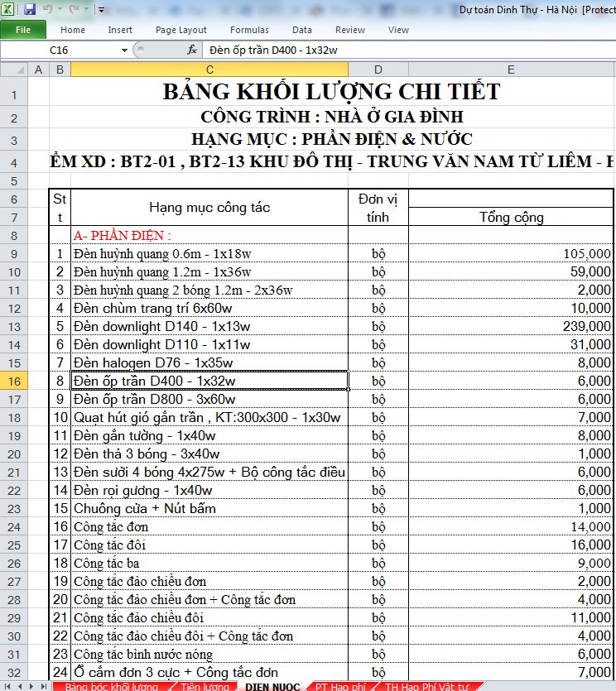Go to last sheet tab arrow
This screenshot has height=691, width=616.
click(43, 686)
